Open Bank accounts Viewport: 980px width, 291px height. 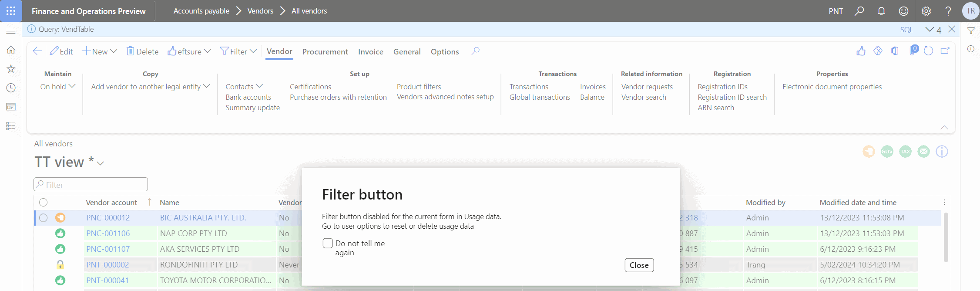coord(248,97)
